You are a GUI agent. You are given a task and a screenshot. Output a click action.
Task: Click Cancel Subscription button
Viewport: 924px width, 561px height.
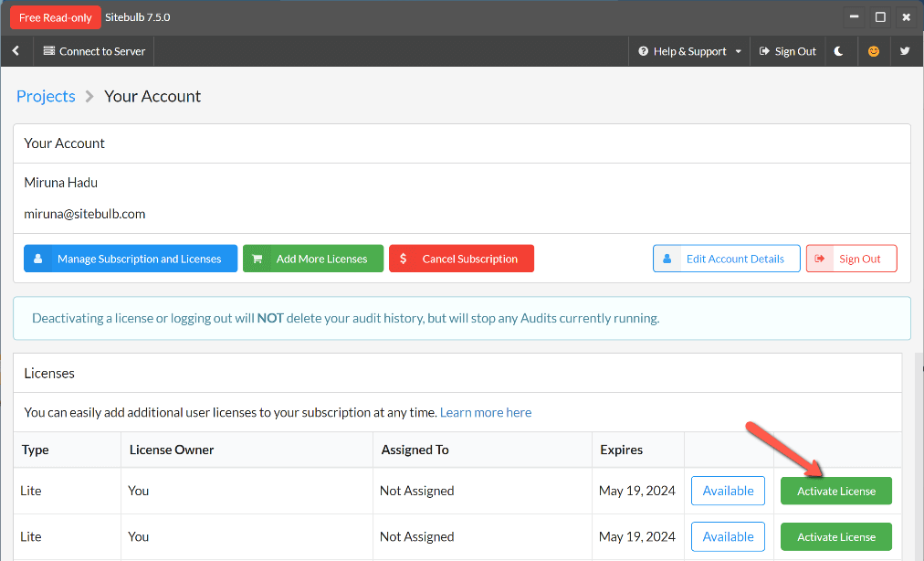(x=461, y=259)
